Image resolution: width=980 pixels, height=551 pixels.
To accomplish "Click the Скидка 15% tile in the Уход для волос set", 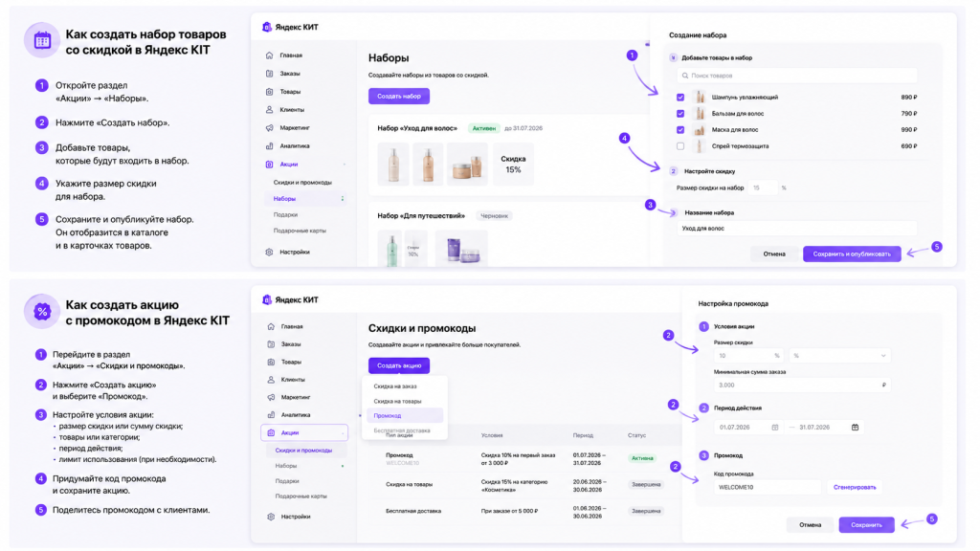I will coord(513,165).
